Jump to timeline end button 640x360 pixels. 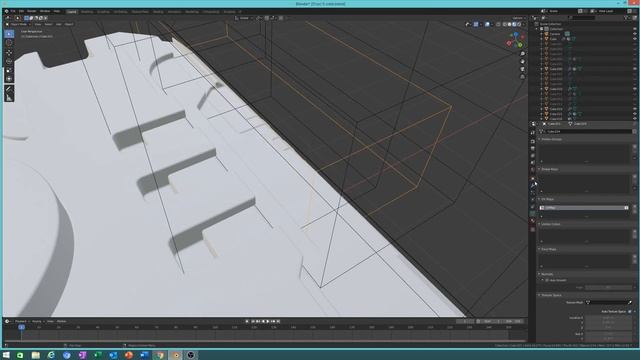(x=278, y=321)
